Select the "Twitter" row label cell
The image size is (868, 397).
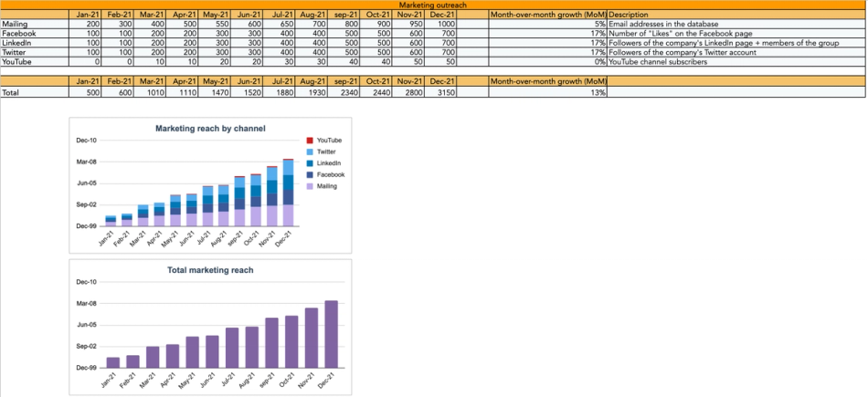pyautogui.click(x=35, y=53)
